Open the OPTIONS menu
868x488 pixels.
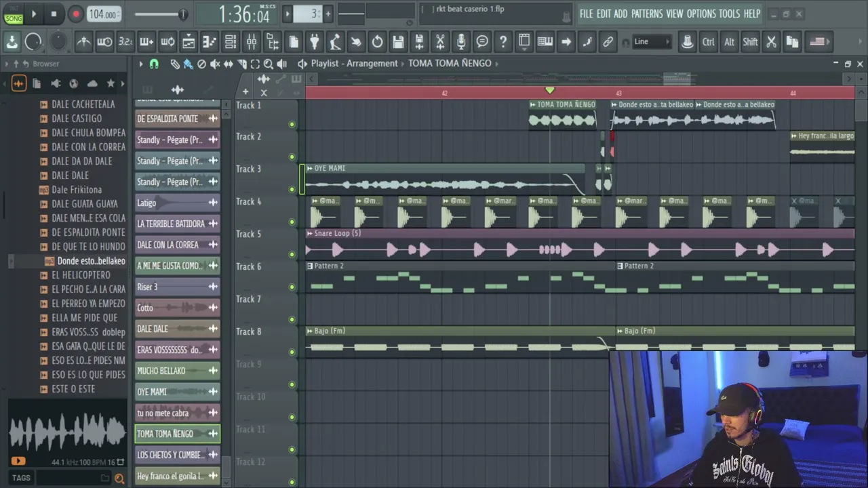tap(701, 14)
